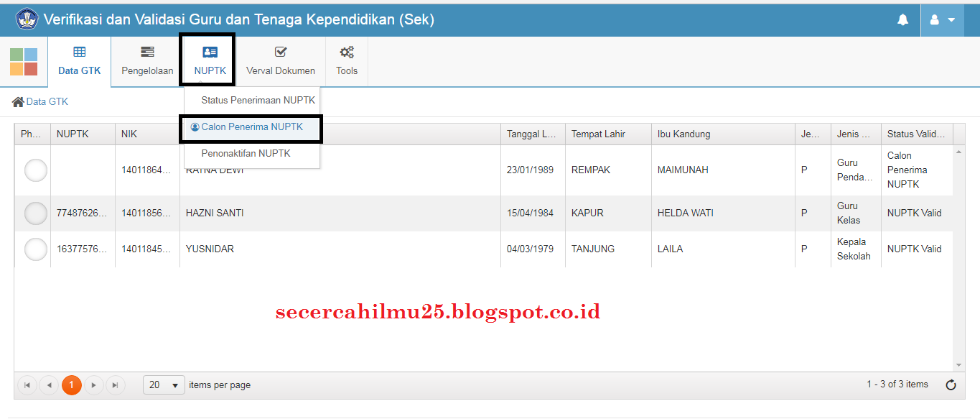Viewport: 980px width, 419px height.
Task: Sort by Ibu Kandung column header
Action: (723, 134)
